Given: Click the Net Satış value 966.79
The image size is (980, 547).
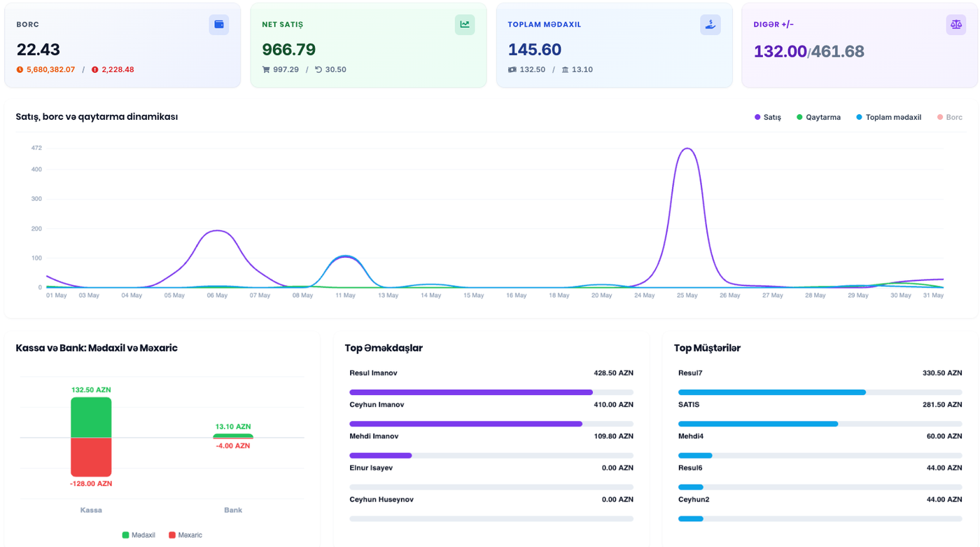Looking at the screenshot, I should coord(288,50).
